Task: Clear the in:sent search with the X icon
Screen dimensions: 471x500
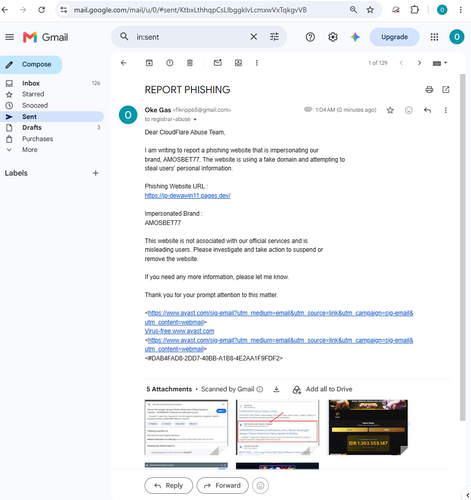Action: (254, 37)
